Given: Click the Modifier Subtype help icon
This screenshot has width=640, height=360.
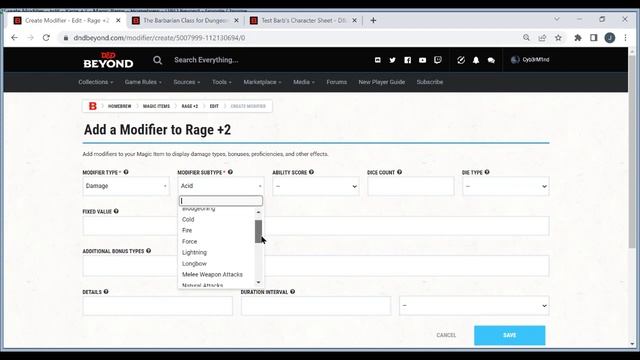Looking at the screenshot, I should tap(230, 172).
